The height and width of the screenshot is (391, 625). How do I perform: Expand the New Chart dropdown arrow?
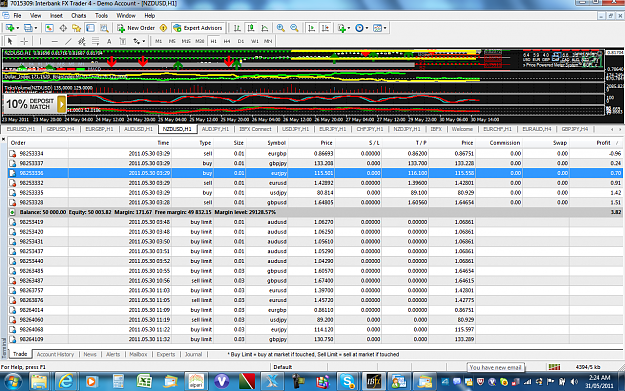pyautogui.click(x=18, y=28)
